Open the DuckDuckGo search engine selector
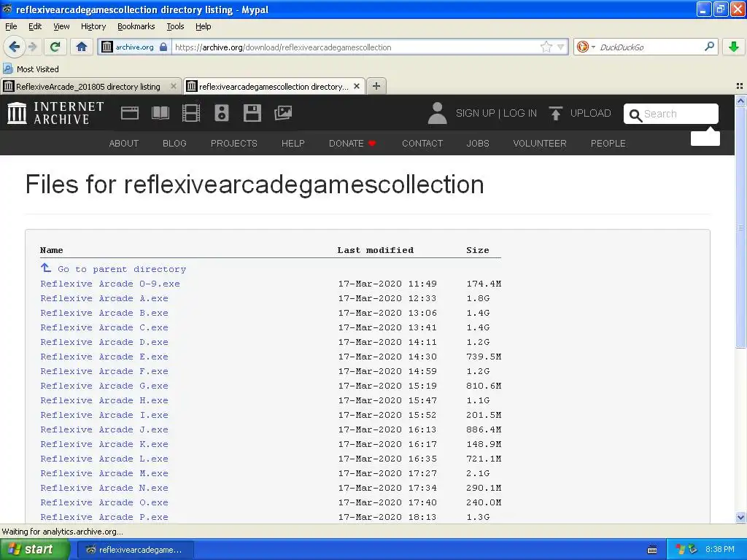Screen dimensions: 747x560 (586, 47)
